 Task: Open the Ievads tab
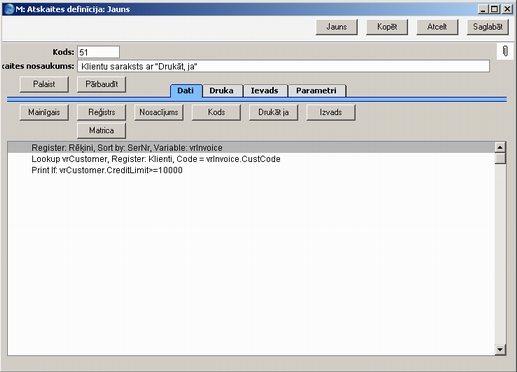coord(264,91)
